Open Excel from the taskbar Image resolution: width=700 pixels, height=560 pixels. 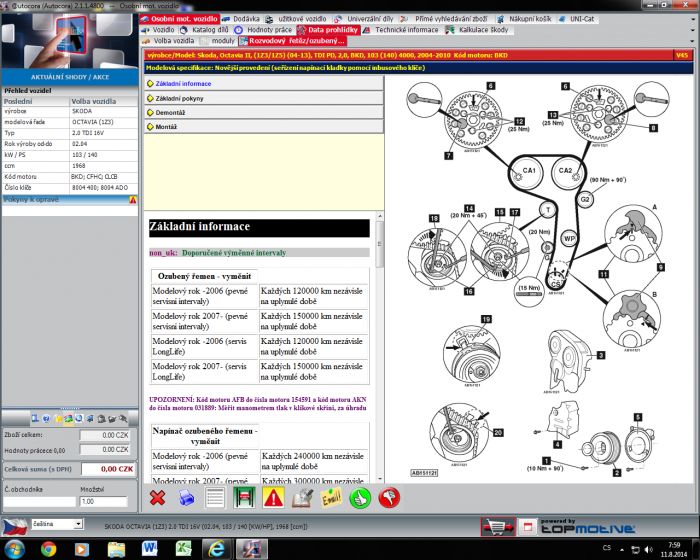183,548
